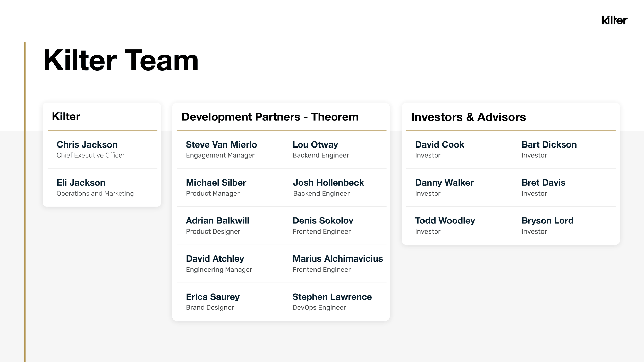Select Erica Saurey Brand Designer
644x362 pixels.
pos(213,302)
